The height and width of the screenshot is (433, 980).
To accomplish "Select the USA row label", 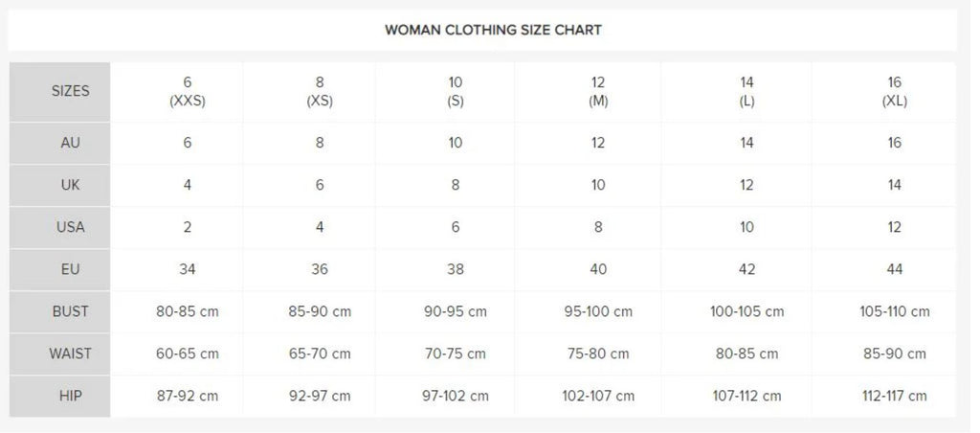I will (x=60, y=228).
